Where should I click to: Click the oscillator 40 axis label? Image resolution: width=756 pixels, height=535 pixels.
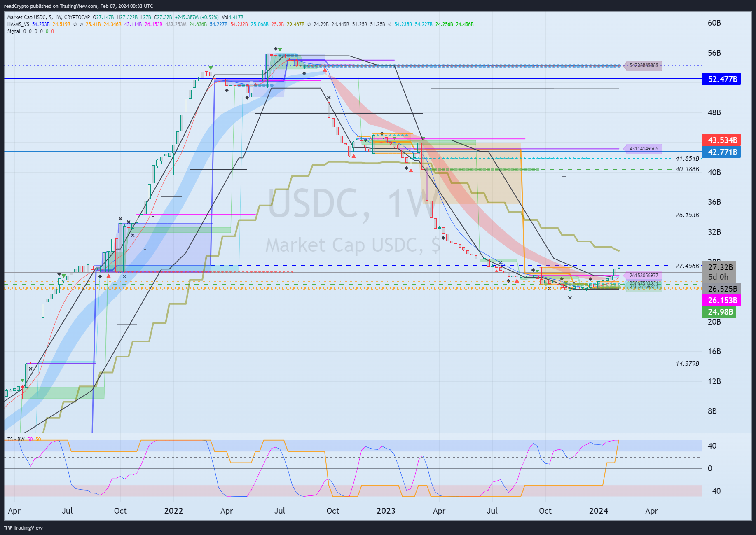pos(712,446)
